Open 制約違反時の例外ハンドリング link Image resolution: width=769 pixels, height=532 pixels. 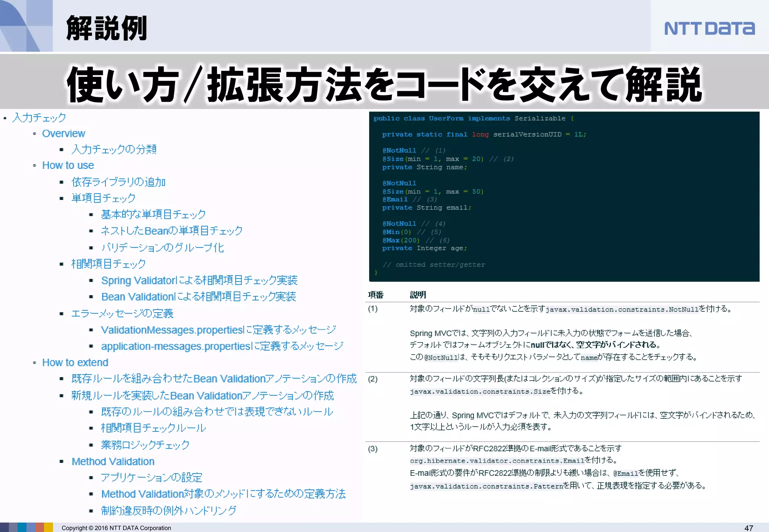169,511
